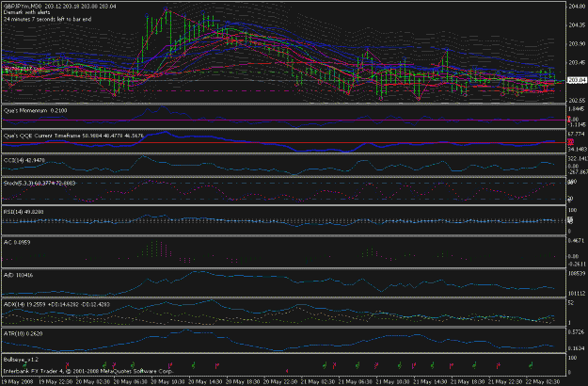The image size is (588, 386).
Task: Click the AC 0.0959 indicator label
Action: (17, 242)
